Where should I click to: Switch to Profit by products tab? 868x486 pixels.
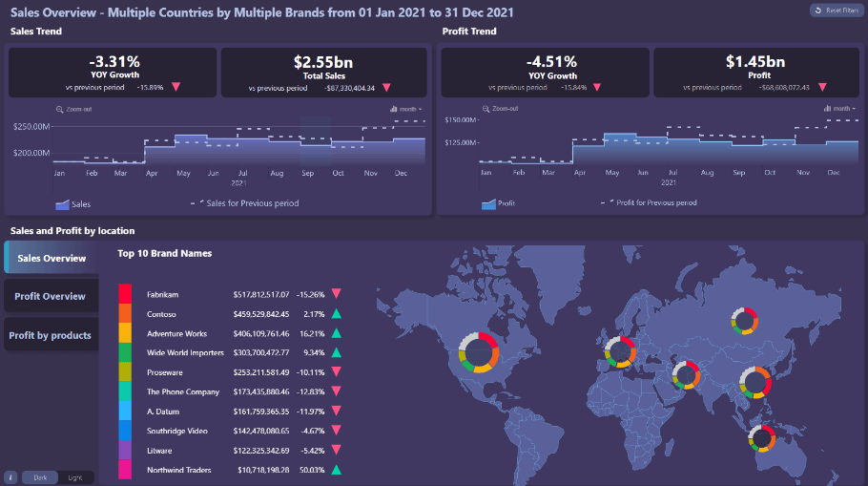tap(51, 335)
